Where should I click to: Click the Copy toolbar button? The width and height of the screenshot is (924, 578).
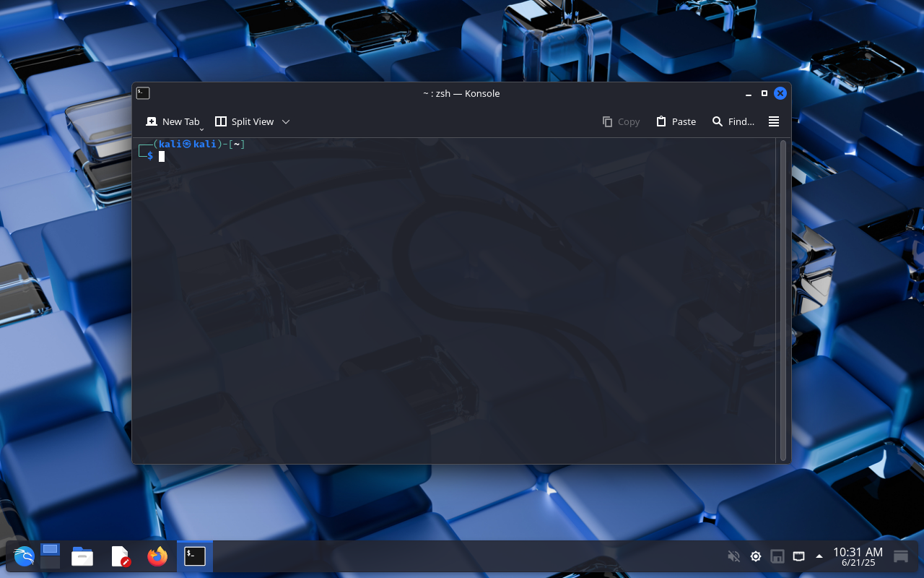[x=621, y=121]
